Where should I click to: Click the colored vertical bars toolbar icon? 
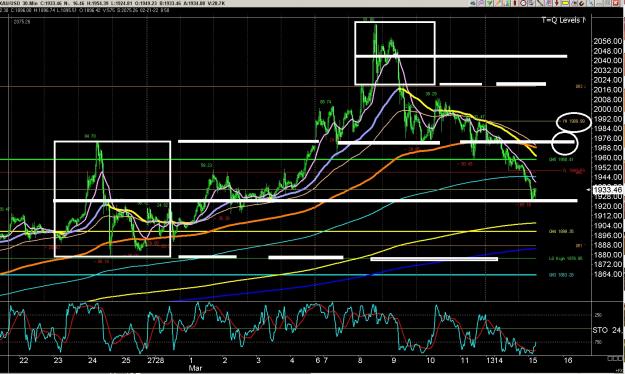[x=507, y=3]
